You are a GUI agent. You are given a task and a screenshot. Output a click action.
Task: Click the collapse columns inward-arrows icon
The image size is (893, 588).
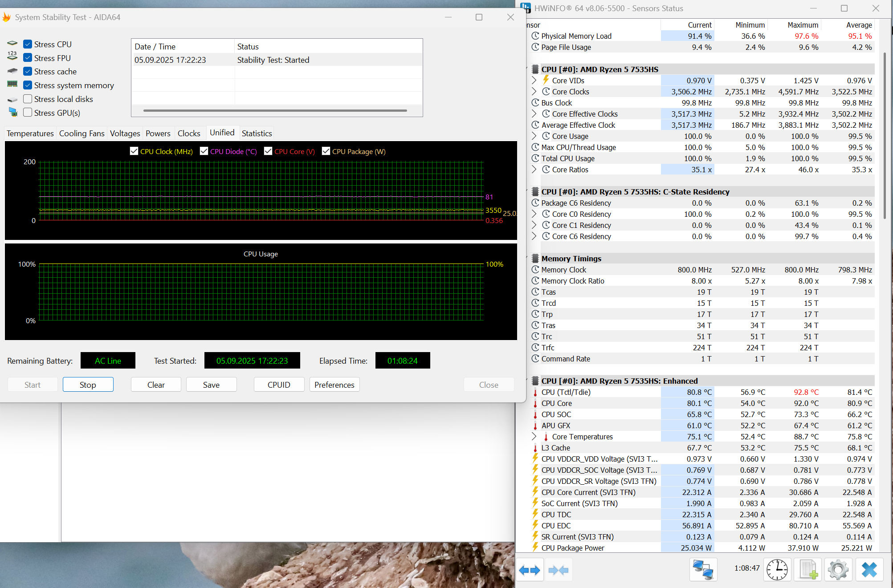pyautogui.click(x=558, y=570)
